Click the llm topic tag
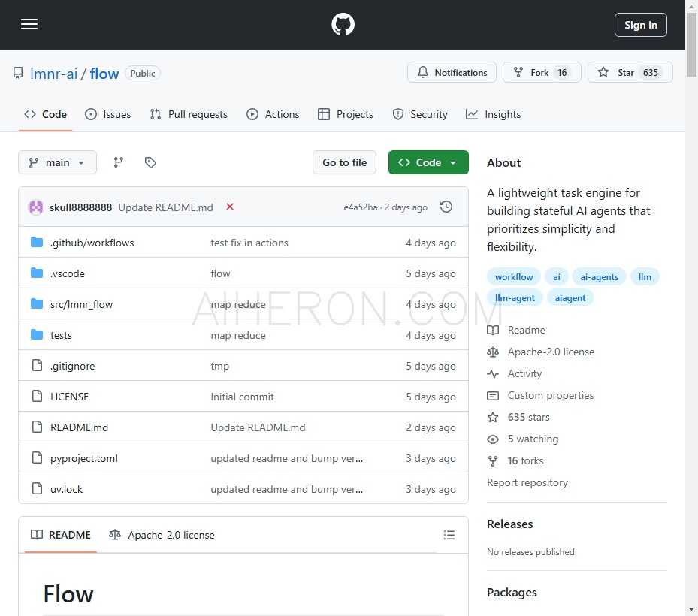The width and height of the screenshot is (698, 616). pos(645,277)
